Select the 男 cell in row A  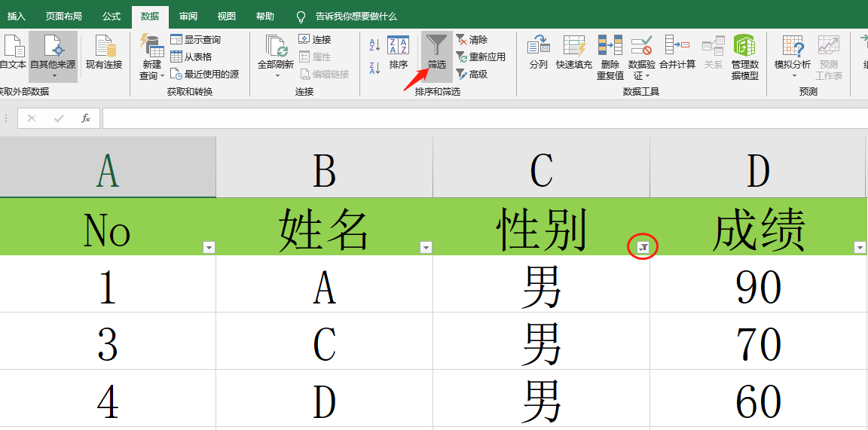542,284
